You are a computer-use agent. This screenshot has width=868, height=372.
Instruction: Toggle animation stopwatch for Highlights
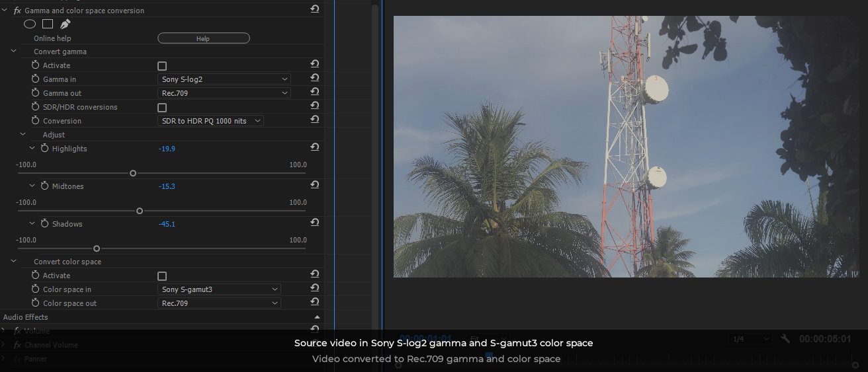[x=45, y=149]
